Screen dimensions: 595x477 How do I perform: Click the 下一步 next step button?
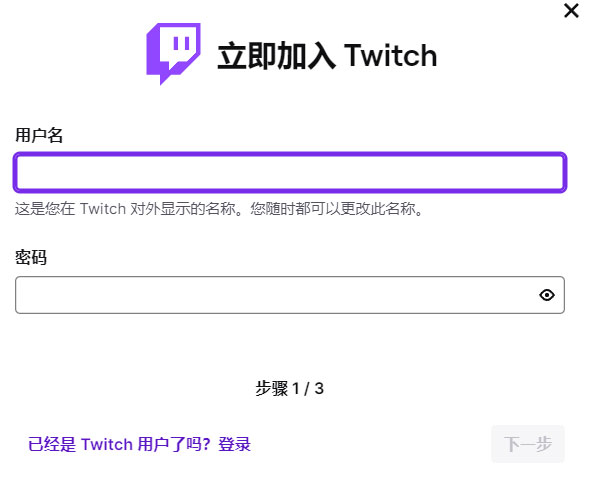click(527, 444)
